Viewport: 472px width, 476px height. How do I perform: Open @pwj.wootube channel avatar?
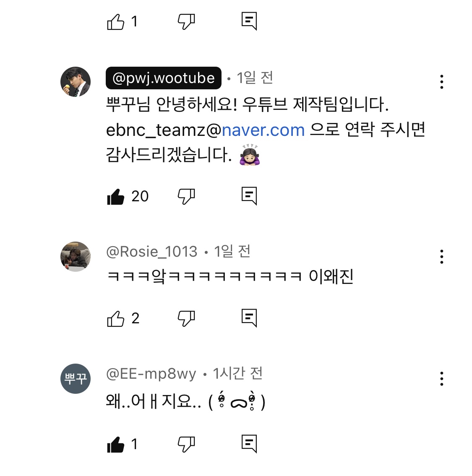coord(76,82)
